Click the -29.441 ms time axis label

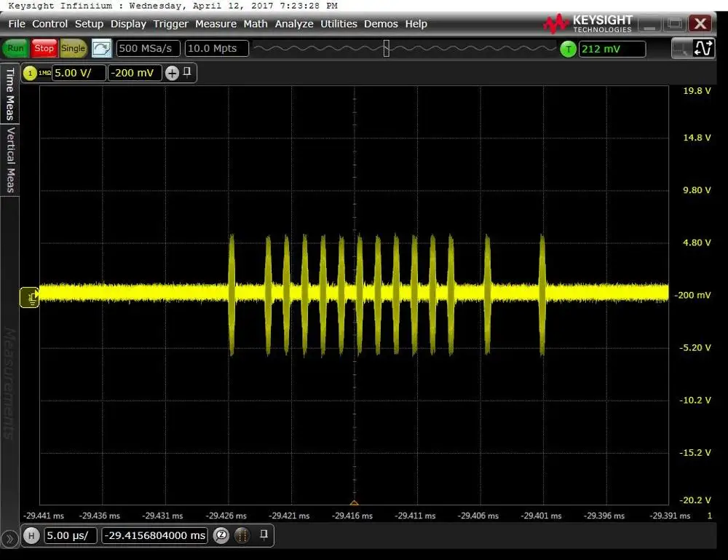point(44,516)
